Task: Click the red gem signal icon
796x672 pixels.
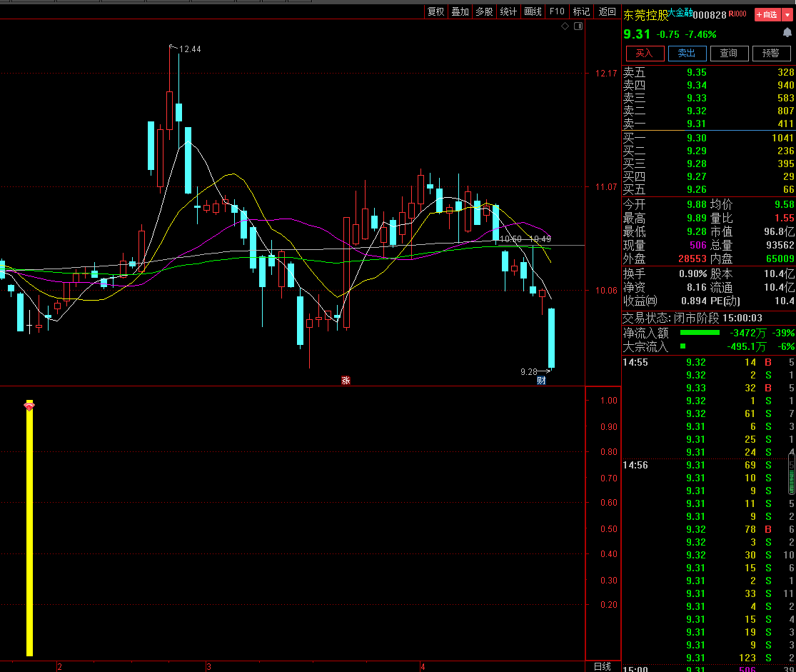Action: (x=29, y=406)
